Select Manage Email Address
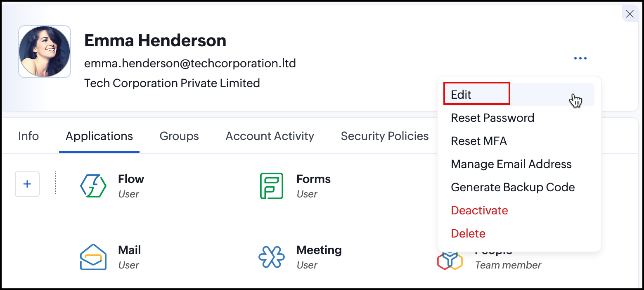The image size is (644, 290). click(x=511, y=164)
